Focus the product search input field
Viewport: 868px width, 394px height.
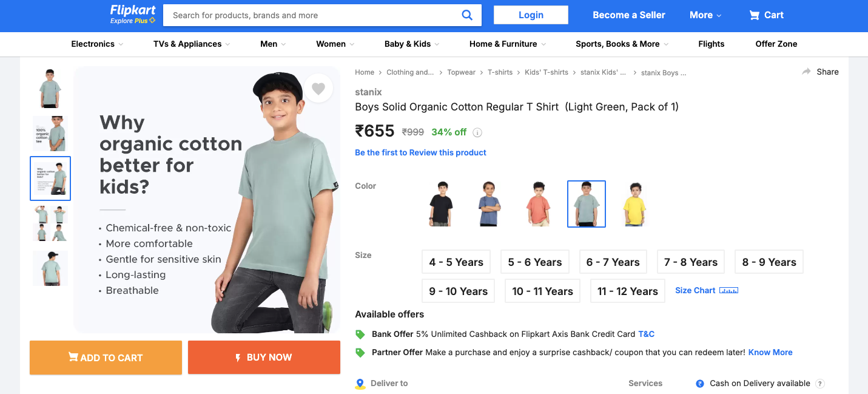pos(312,15)
